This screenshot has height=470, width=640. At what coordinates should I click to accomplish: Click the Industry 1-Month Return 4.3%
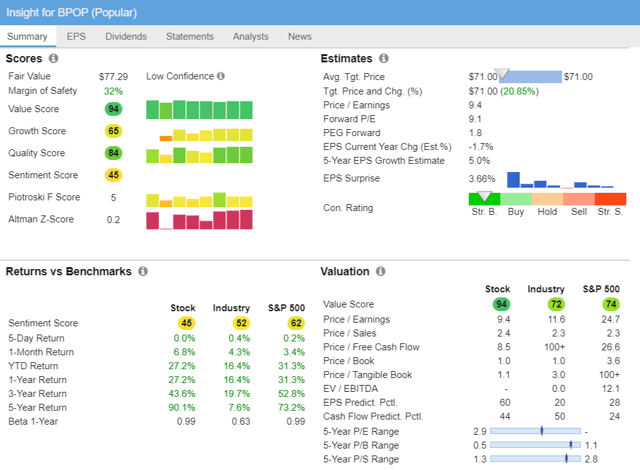click(239, 352)
